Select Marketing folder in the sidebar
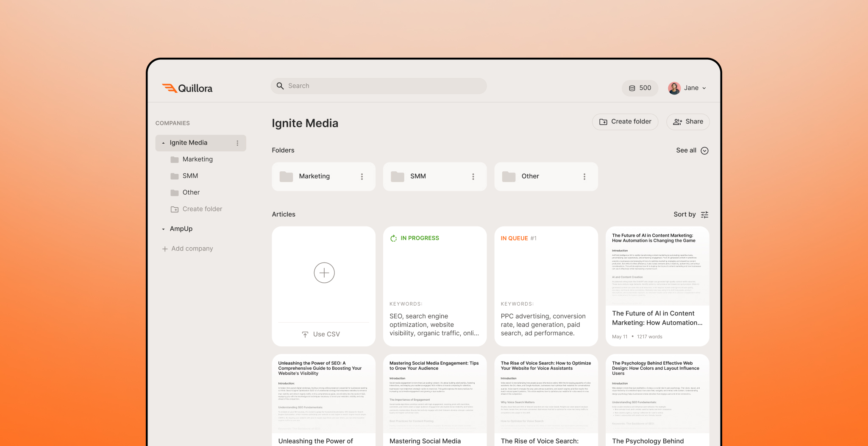868x446 pixels. pyautogui.click(x=198, y=159)
